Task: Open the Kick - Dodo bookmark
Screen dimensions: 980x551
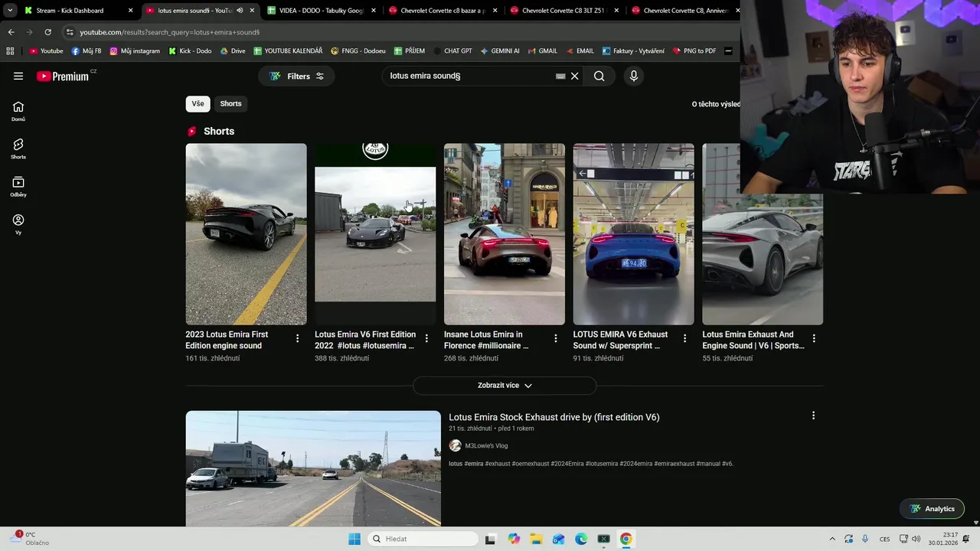Action: tap(190, 51)
